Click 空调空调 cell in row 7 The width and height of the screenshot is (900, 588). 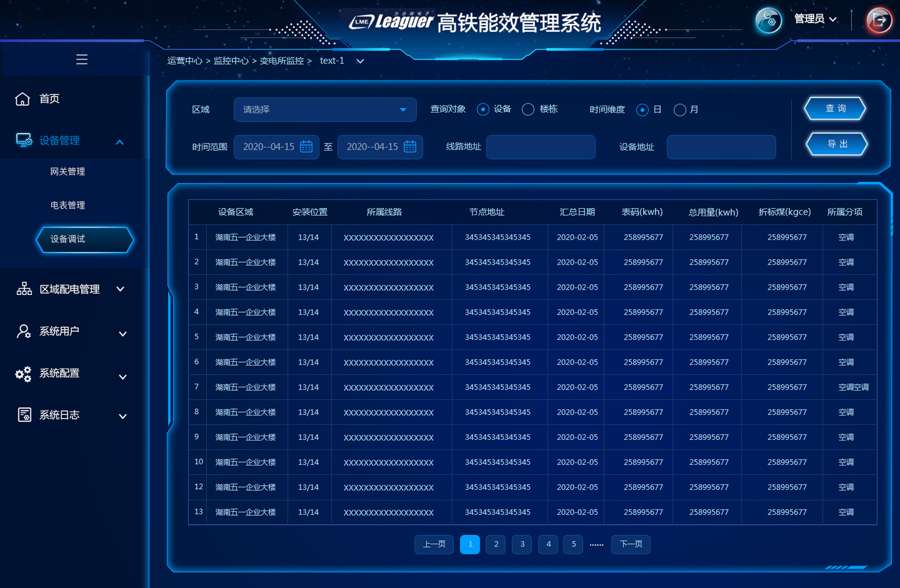(x=854, y=387)
